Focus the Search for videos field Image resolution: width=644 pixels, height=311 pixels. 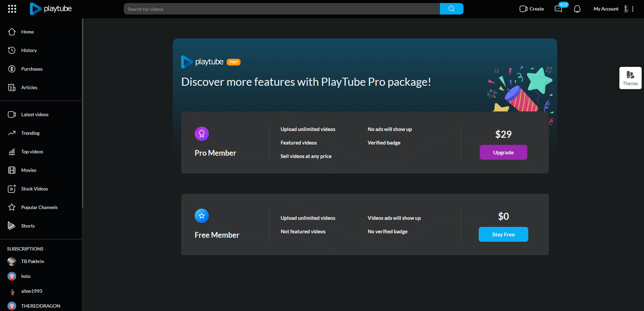pos(282,9)
